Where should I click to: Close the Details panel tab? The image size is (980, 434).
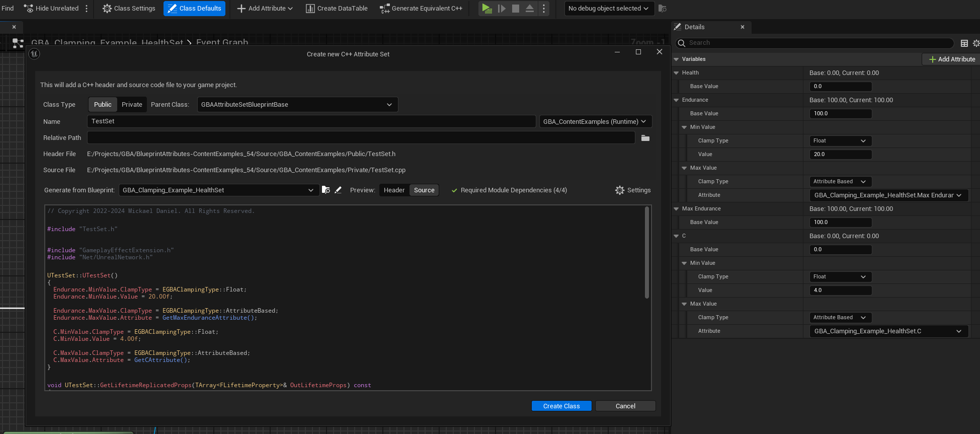tap(743, 27)
